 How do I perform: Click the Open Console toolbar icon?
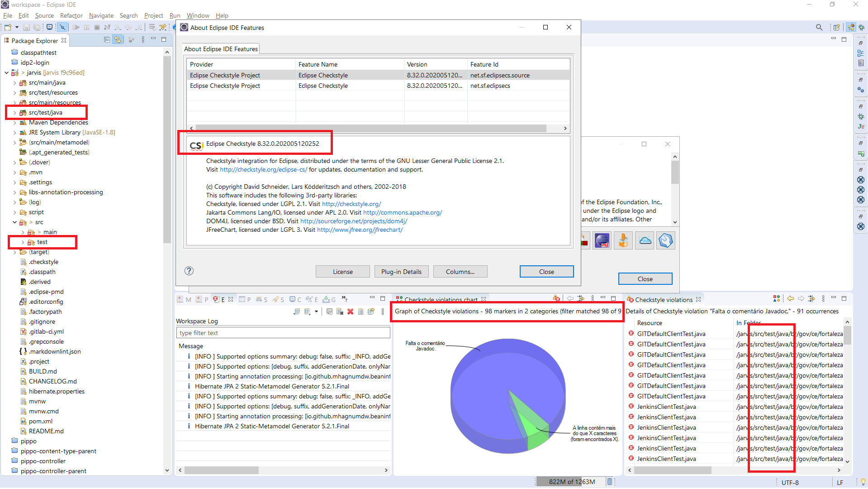point(50,27)
